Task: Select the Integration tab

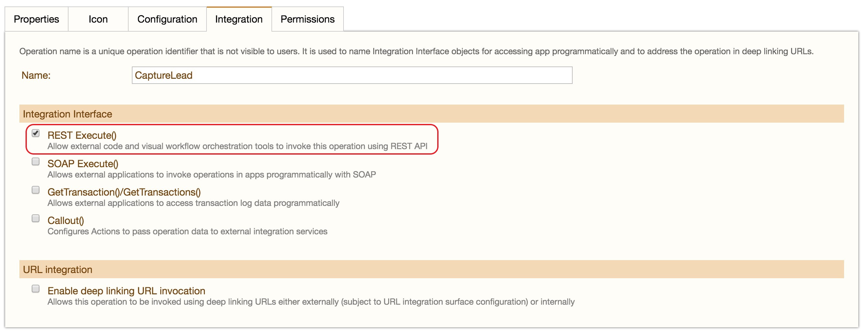Action: pos(238,19)
